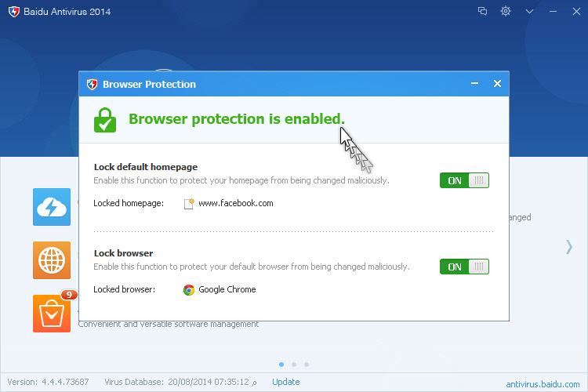Open the feedback chat bubbles icon

483,11
